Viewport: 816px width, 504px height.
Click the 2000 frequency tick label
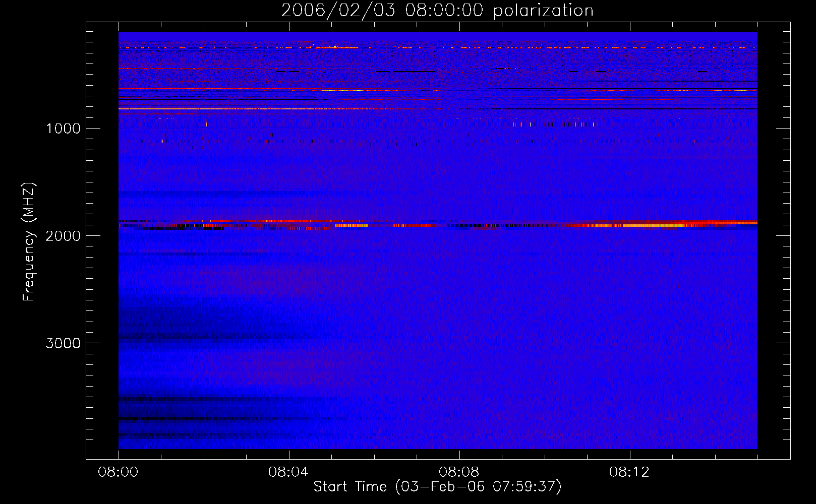[63, 236]
